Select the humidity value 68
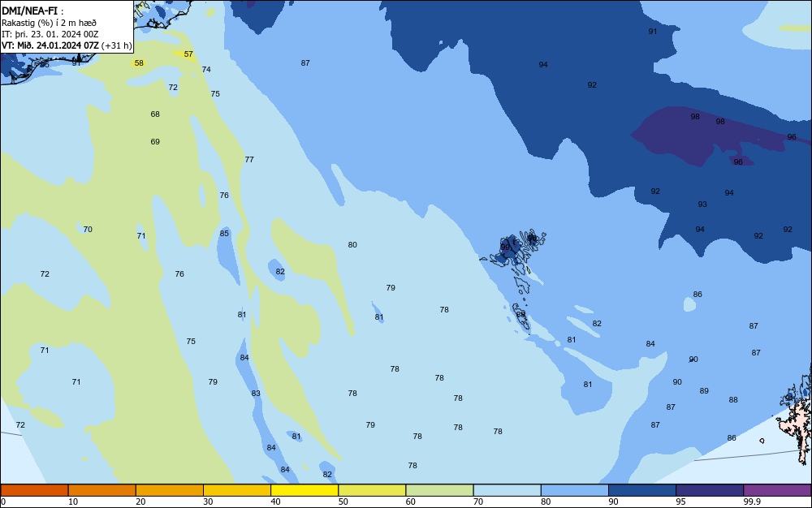Viewport: 812px width, 508px height. click(155, 114)
